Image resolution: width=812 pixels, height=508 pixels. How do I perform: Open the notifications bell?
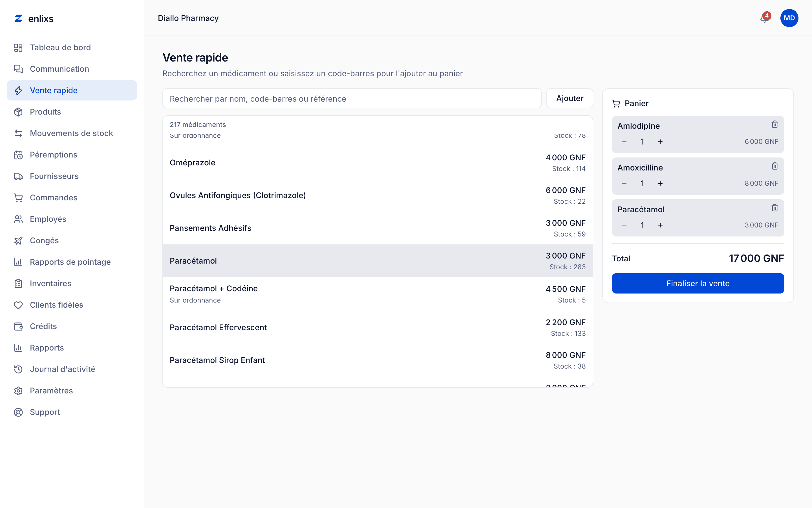764,18
